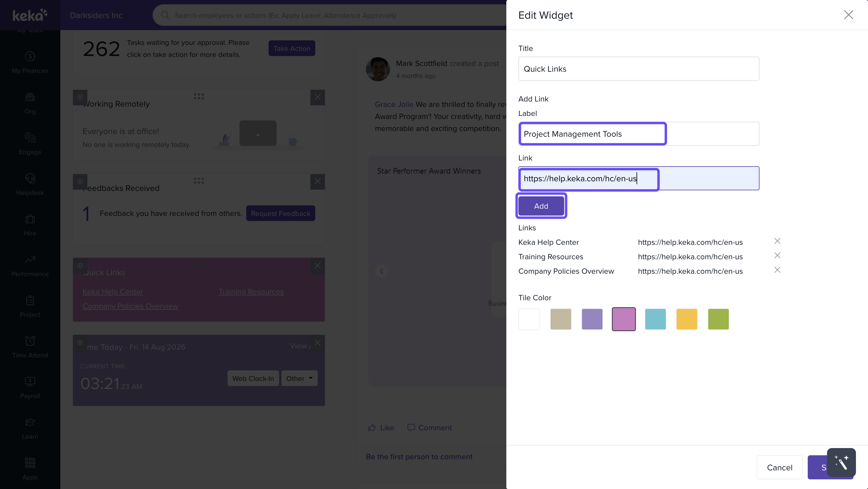Close the Edit Widget panel
Screen dimensions: 868x489
848,15
